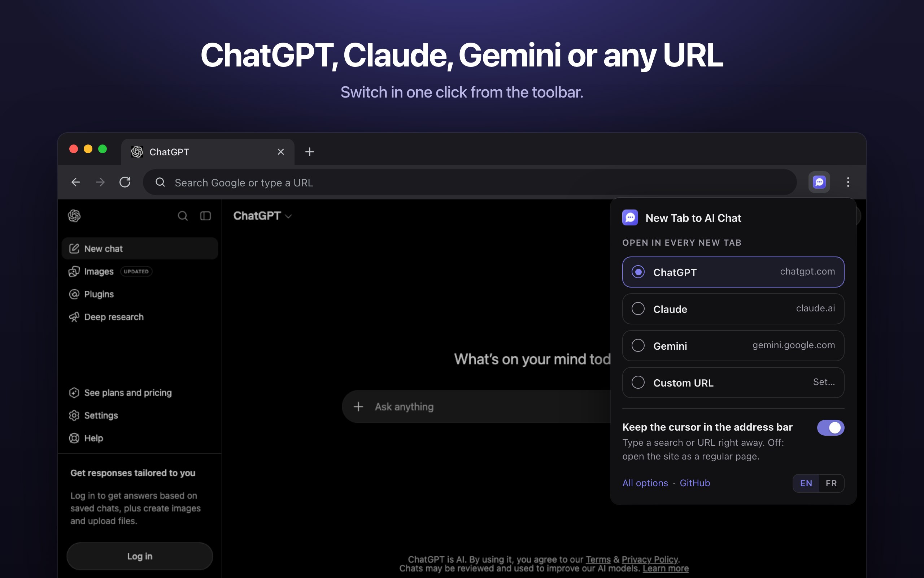Click popup header chat bubble logo
Image resolution: width=924 pixels, height=578 pixels.
(x=630, y=217)
